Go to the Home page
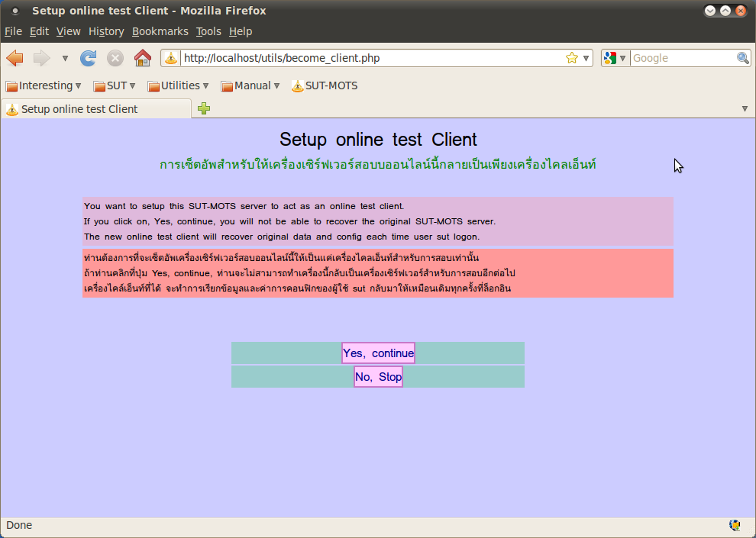This screenshot has height=538, width=756. click(x=143, y=58)
